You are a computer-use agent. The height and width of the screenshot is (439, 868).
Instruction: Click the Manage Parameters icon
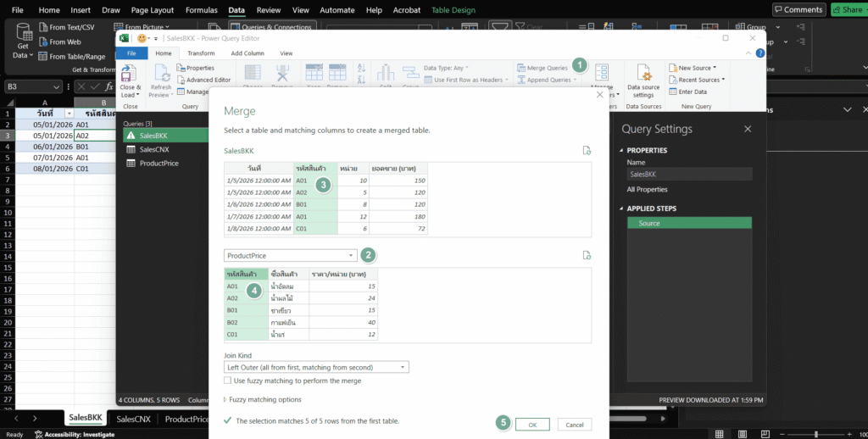pyautogui.click(x=601, y=73)
